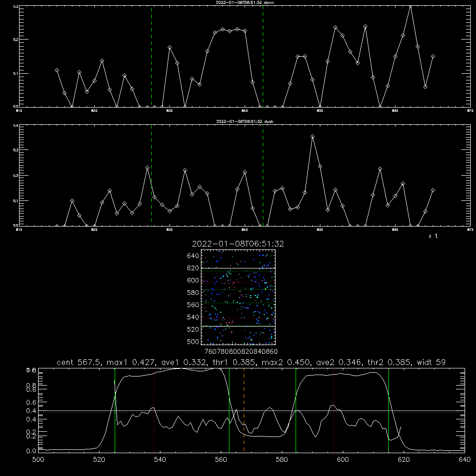The width and height of the screenshot is (476, 476).
Task: Click red dotted line near 597 in bottom plot
Action: [x=334, y=410]
